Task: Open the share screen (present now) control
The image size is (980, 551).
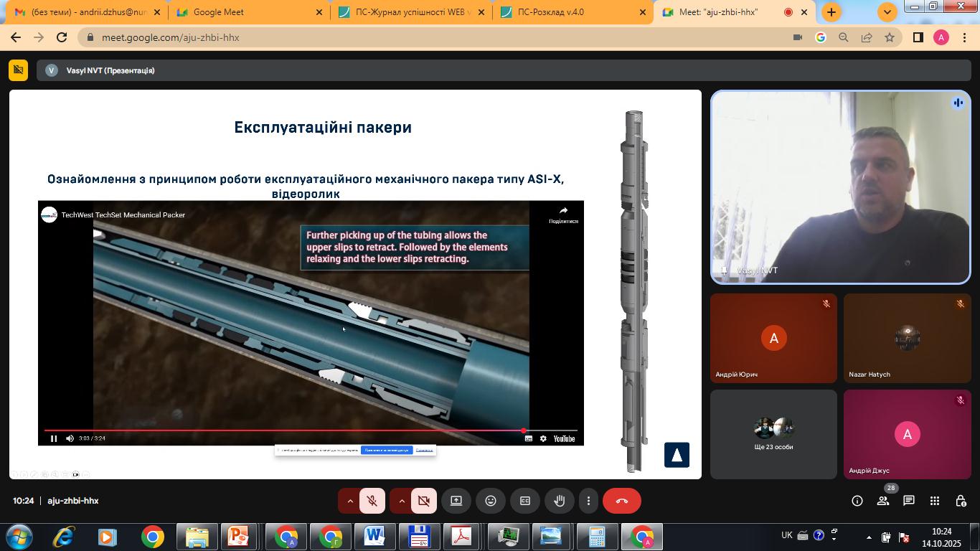Action: pos(456,501)
